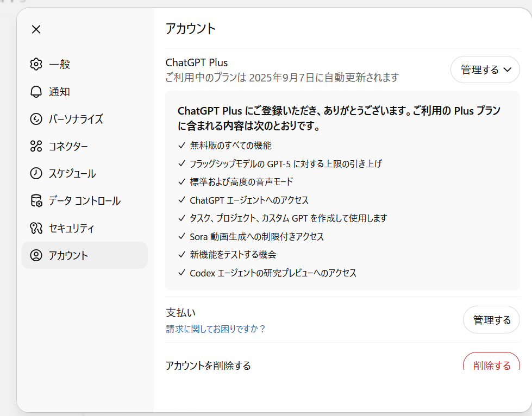Image resolution: width=532 pixels, height=416 pixels.
Task: Click the コネクター apps icon
Action: pyautogui.click(x=36, y=146)
